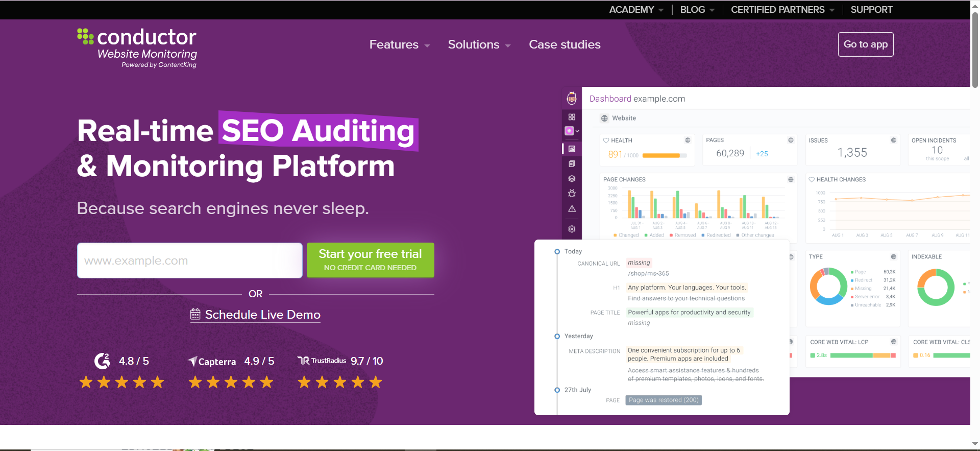This screenshot has height=451, width=980.
Task: Click the Go to app button
Action: 865,44
